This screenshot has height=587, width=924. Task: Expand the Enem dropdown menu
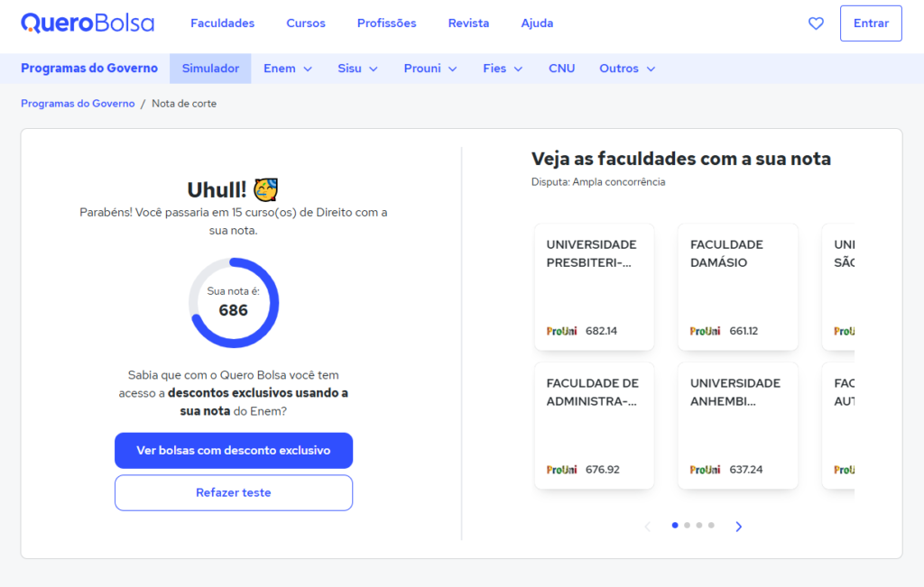(x=287, y=68)
